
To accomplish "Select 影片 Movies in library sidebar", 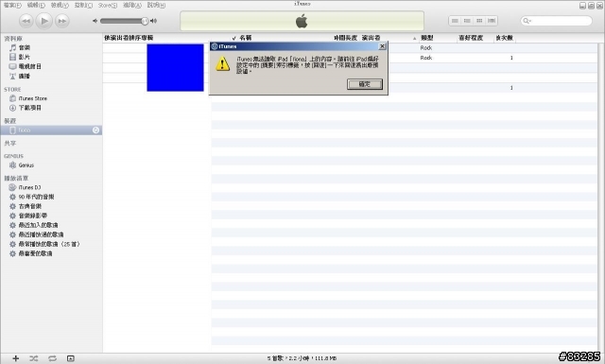I will coord(25,57).
